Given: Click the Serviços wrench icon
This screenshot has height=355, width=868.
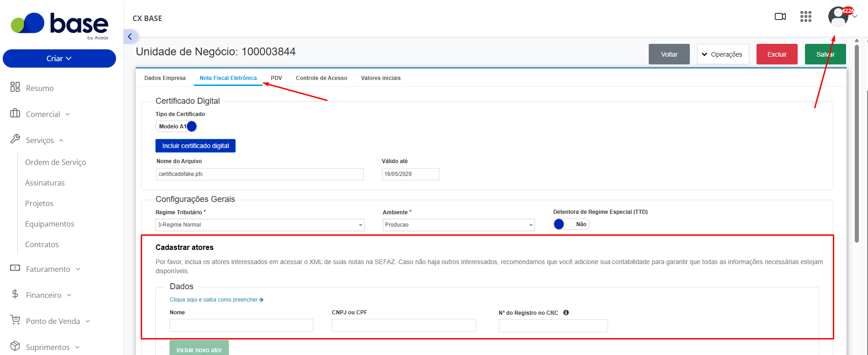Looking at the screenshot, I should [15, 139].
